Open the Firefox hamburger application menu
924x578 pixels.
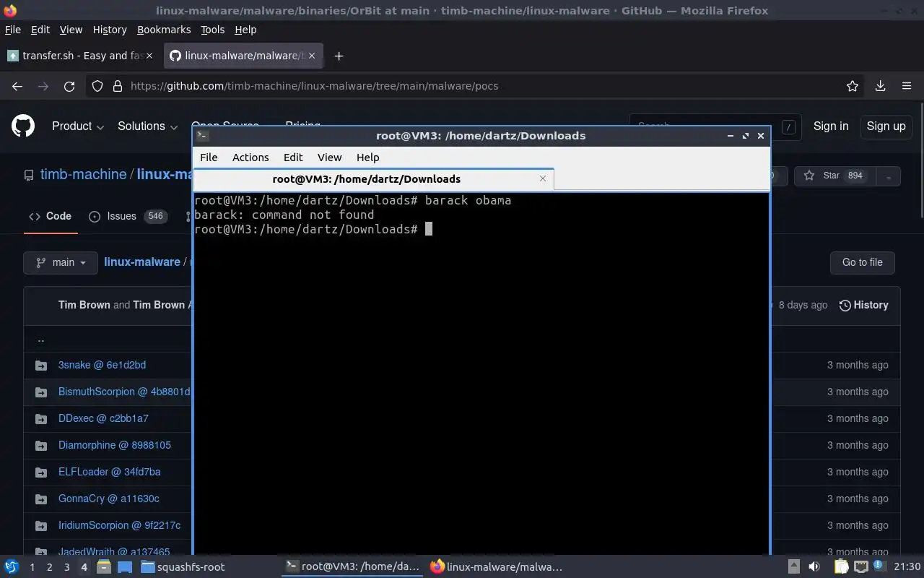click(x=907, y=86)
